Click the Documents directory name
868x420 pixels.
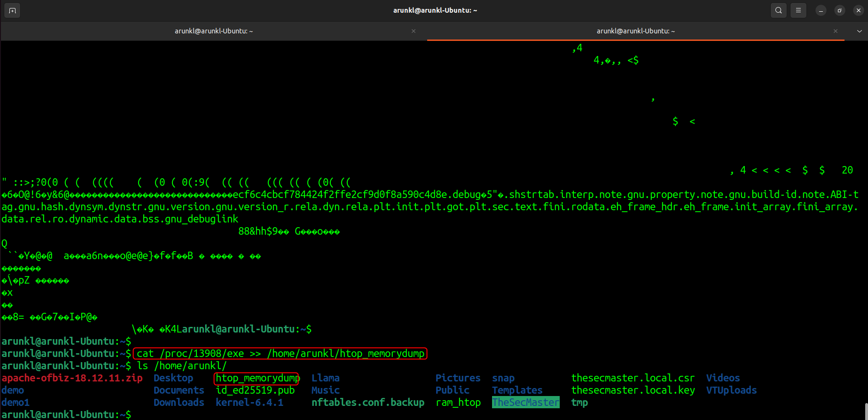click(x=179, y=390)
